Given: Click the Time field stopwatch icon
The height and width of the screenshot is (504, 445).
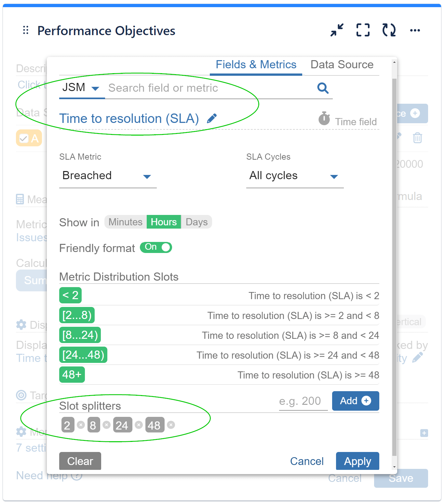Looking at the screenshot, I should click(x=324, y=119).
